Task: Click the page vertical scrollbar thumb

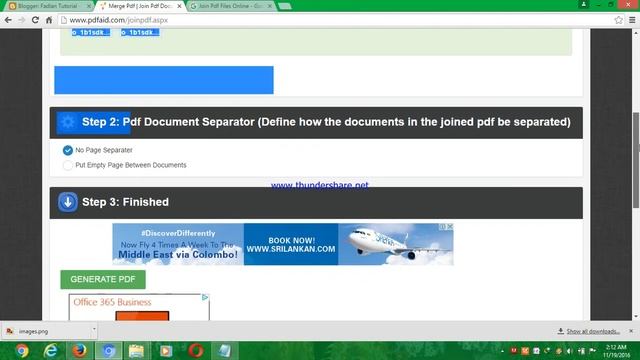Action: coord(636,160)
